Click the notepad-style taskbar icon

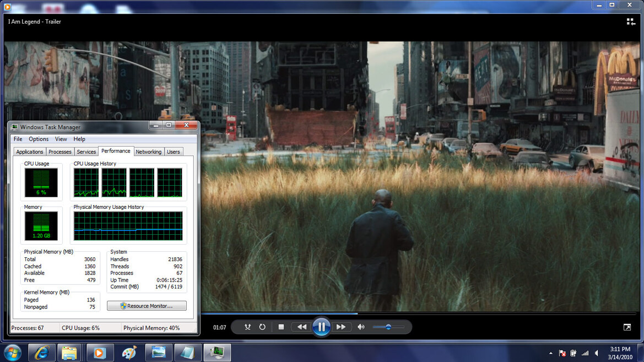188,353
